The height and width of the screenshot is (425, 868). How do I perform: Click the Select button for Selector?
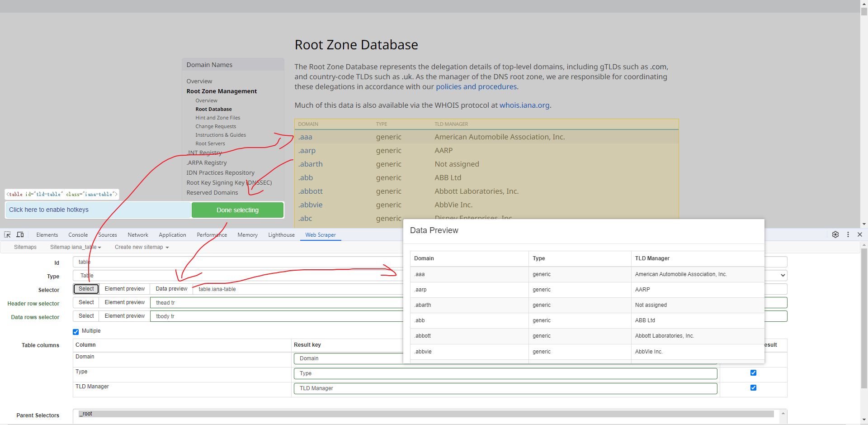(x=86, y=289)
